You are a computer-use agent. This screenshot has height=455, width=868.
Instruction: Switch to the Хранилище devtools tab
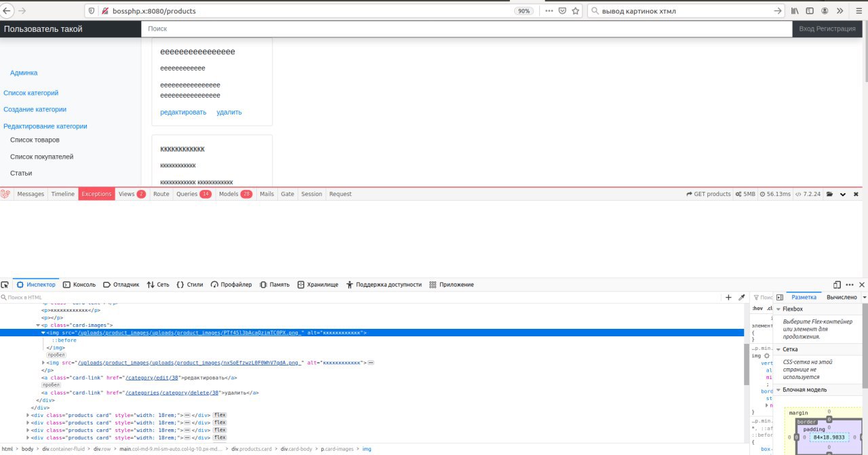tap(318, 285)
